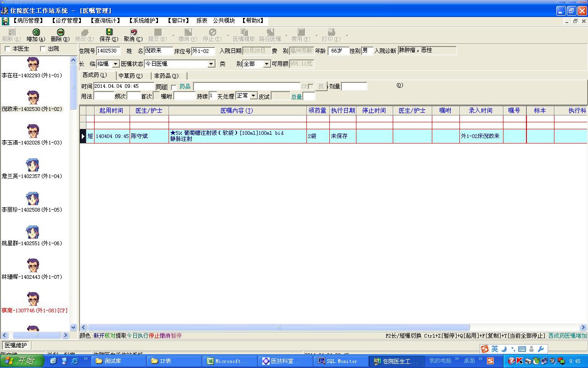Click the 保存 (Save) floppy icon
This screenshot has width=588, height=368.
click(x=109, y=32)
